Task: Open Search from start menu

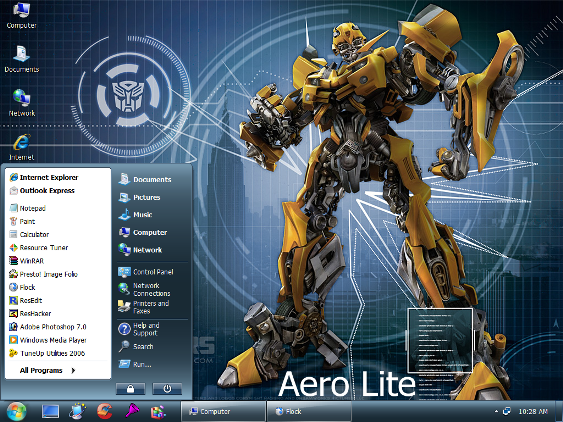Action: (x=136, y=346)
